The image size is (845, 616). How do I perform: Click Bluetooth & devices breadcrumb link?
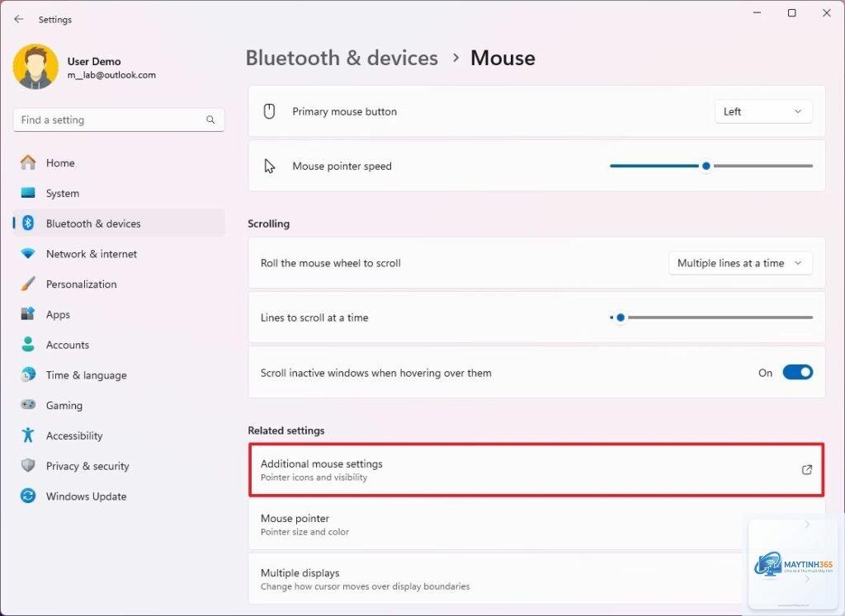coord(342,59)
